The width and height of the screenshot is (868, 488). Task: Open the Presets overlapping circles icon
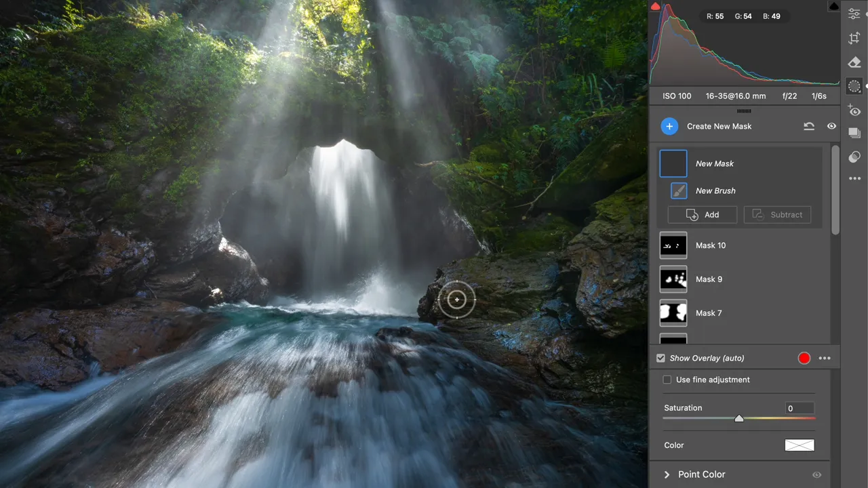tap(854, 157)
